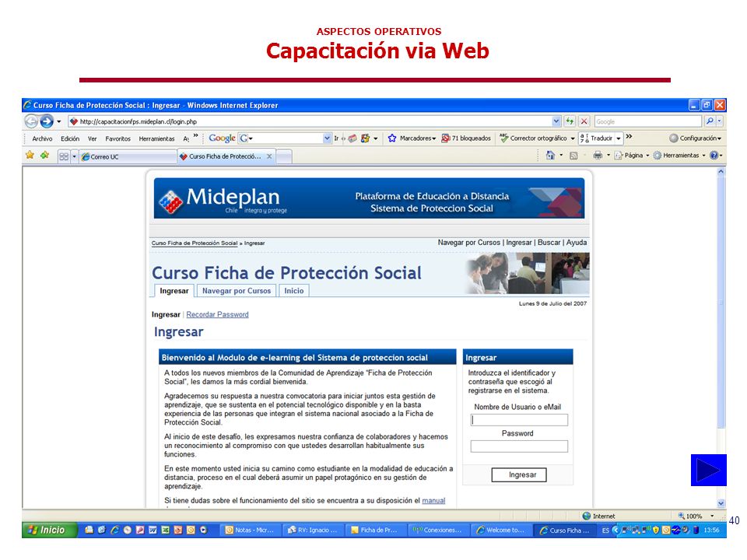Open search provider options dropdown arrow
The height and width of the screenshot is (560, 747).
tap(720, 121)
